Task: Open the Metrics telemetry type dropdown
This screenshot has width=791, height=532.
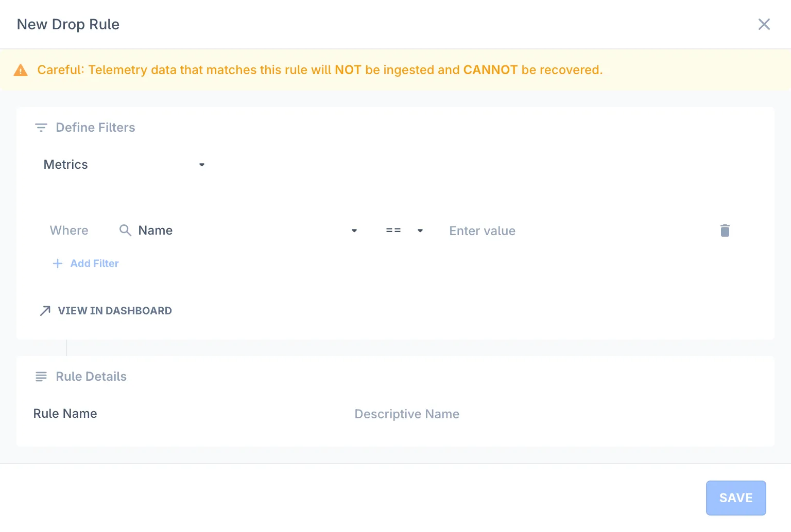Action: 124,165
